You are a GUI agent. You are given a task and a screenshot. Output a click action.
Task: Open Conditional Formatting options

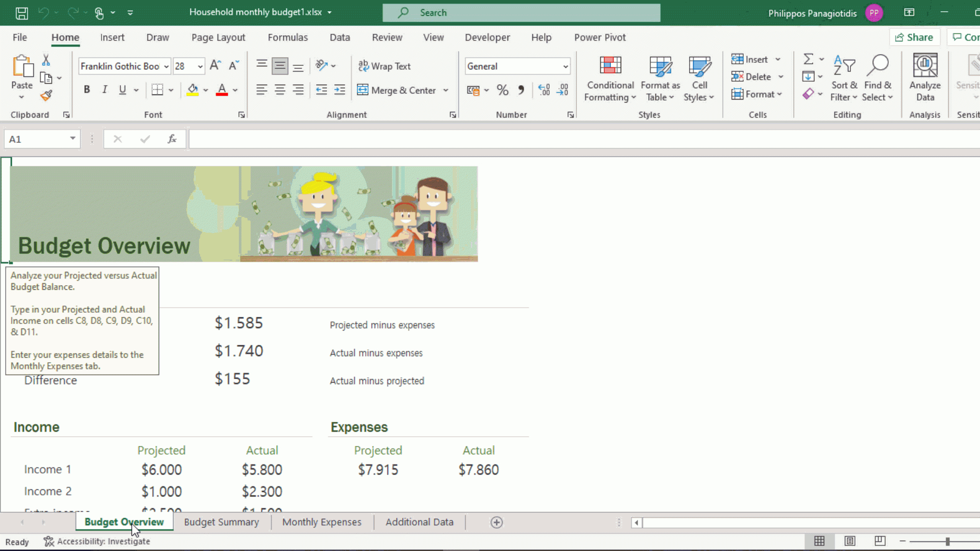[609, 78]
